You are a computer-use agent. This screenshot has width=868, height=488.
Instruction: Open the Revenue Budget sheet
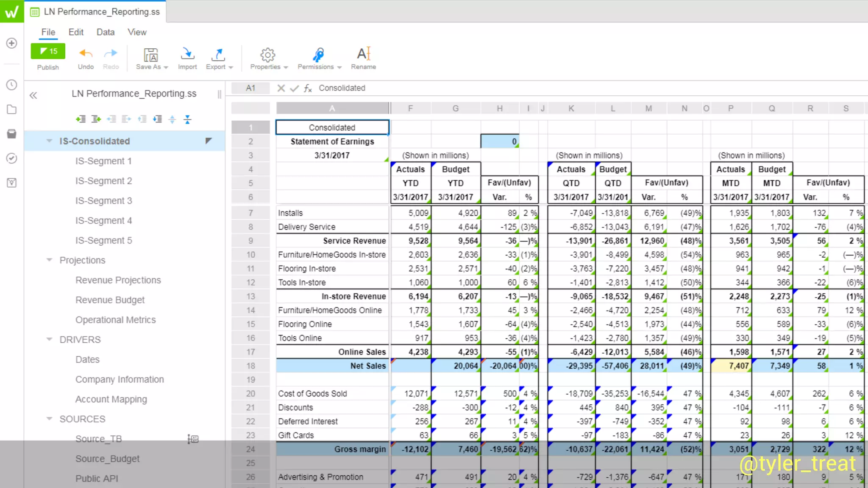(110, 300)
